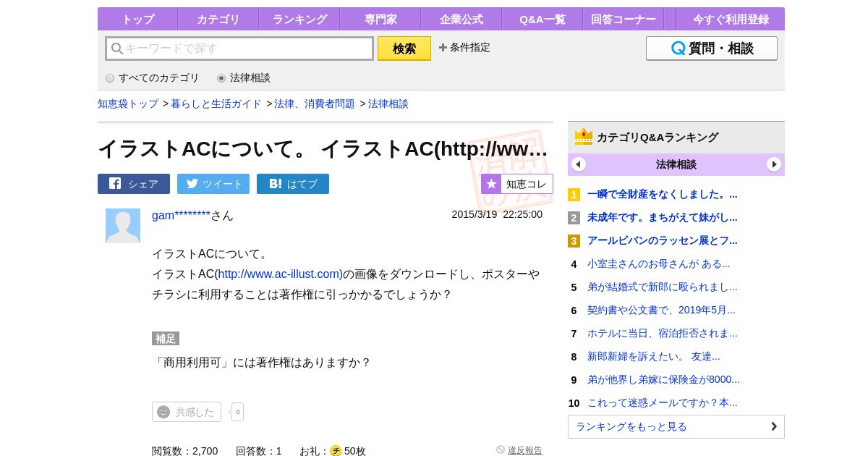Open rank 8 新郎新婦を訴えたい。友達
This screenshot has height=456, width=868.
654,356
